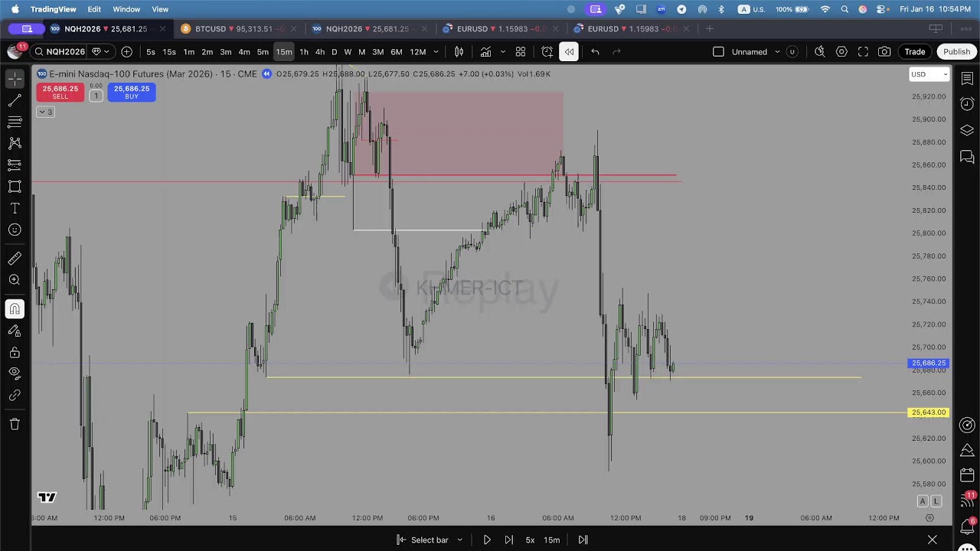The width and height of the screenshot is (980, 551).
Task: Take a chart snapshot with camera icon
Action: click(x=884, y=52)
